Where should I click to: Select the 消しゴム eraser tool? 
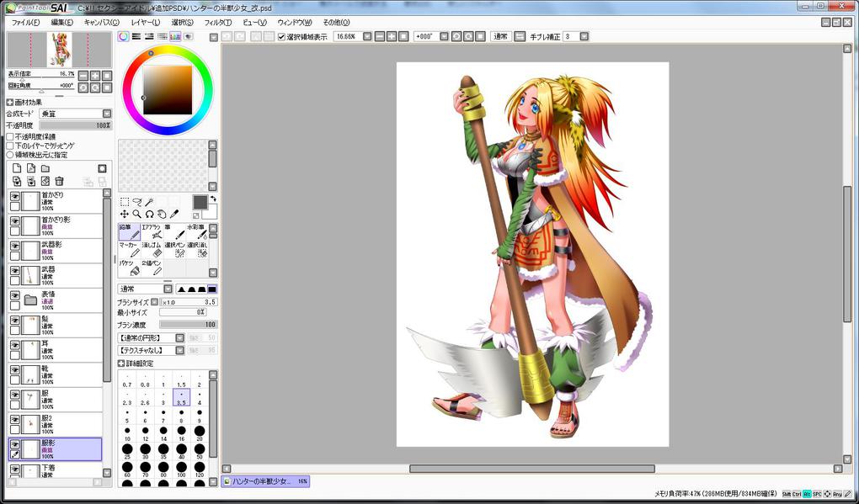tap(152, 250)
